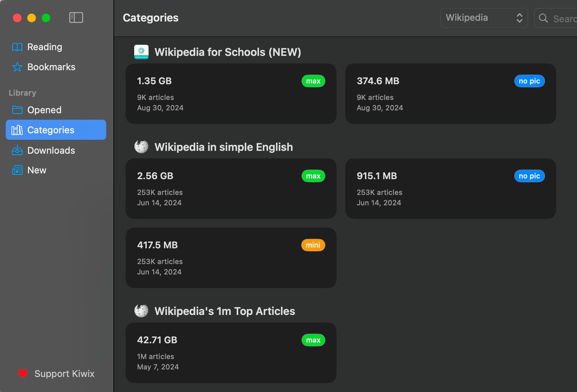The width and height of the screenshot is (577, 392).
Task: Click the orange mini badge
Action: click(x=313, y=245)
